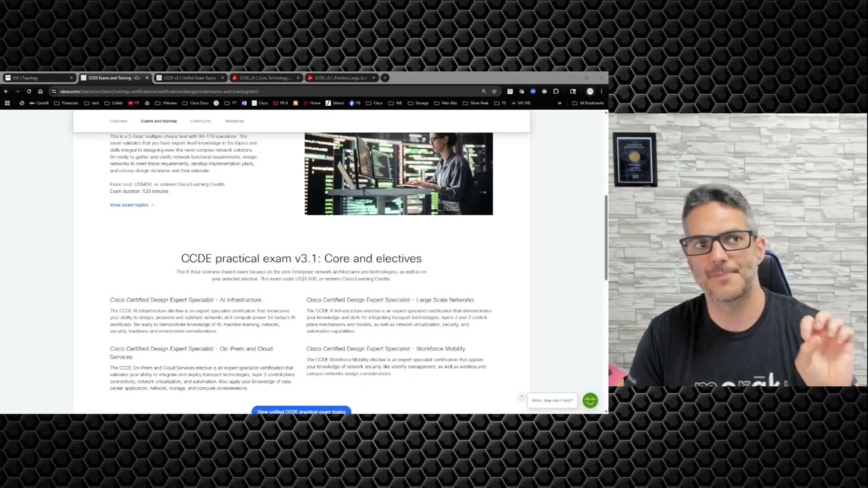Image resolution: width=868 pixels, height=488 pixels.
Task: Go to the Resources page section
Action: coord(234,121)
